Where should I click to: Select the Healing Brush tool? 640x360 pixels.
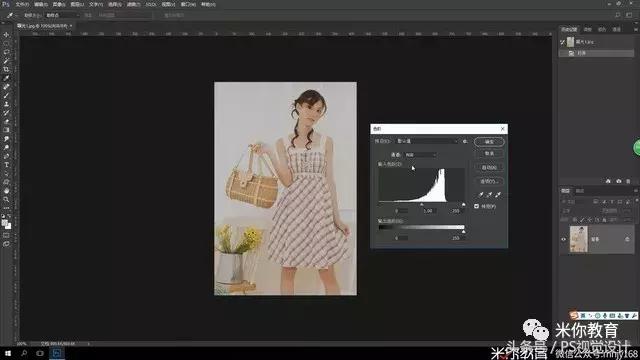point(6,87)
